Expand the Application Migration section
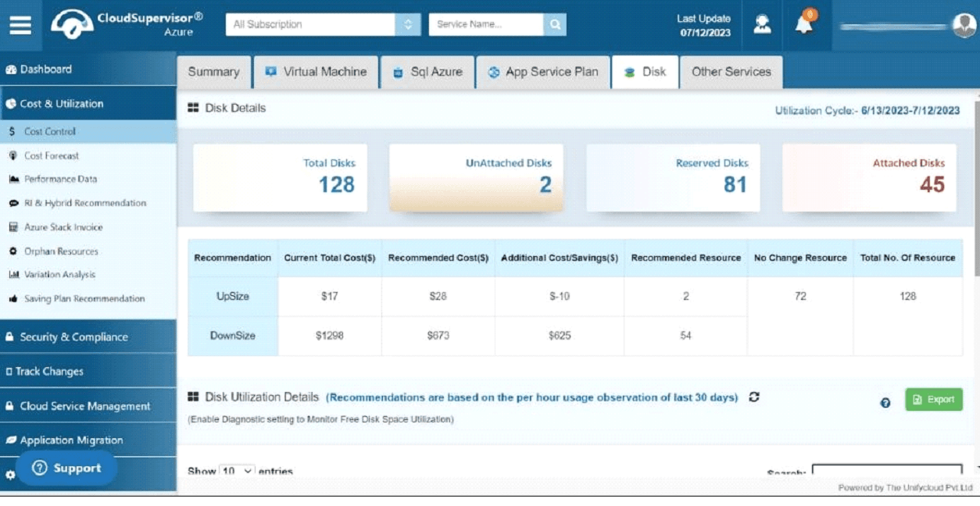Image resolution: width=980 pixels, height=506 pixels. point(88,440)
